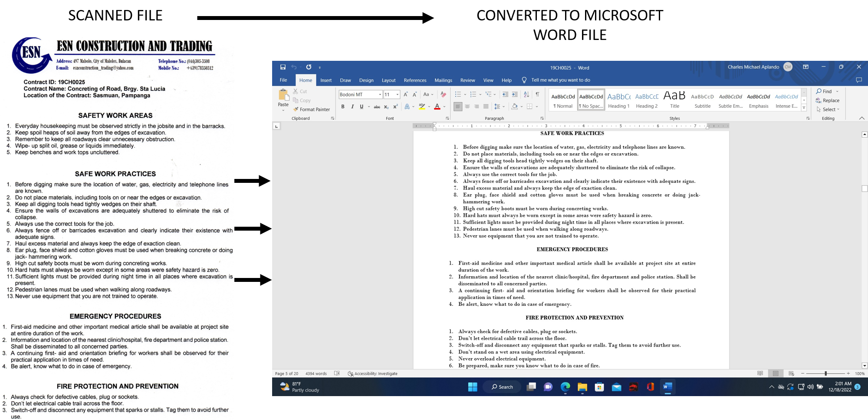
Task: Open Word from the Windows taskbar
Action: pyautogui.click(x=667, y=387)
